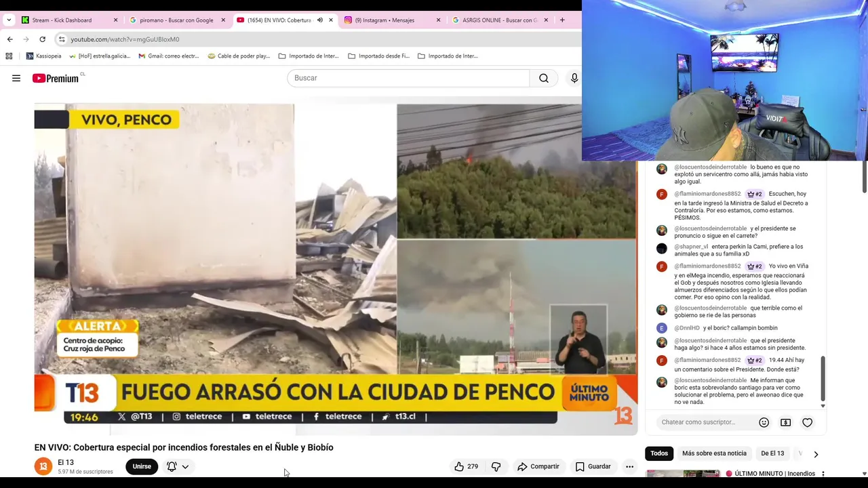
Task: Open the YouTube hamburger guide menu
Action: pos(16,78)
